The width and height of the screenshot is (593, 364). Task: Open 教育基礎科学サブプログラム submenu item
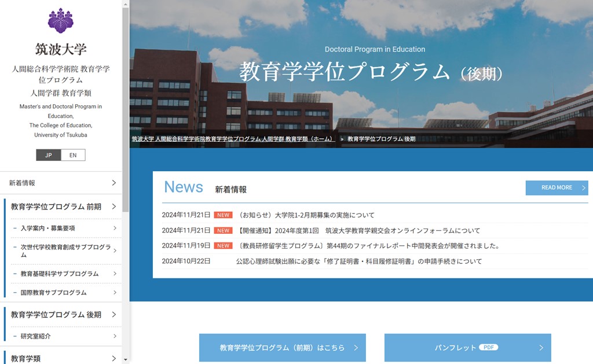point(66,274)
